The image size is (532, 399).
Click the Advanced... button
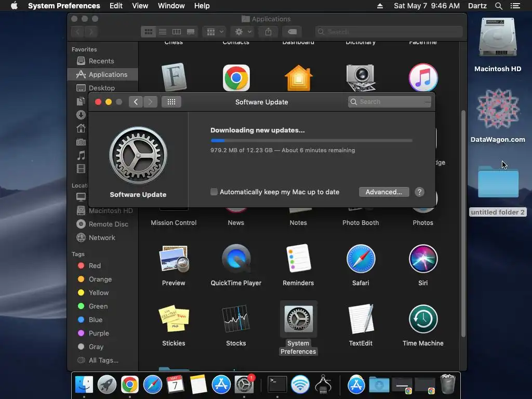pyautogui.click(x=384, y=192)
